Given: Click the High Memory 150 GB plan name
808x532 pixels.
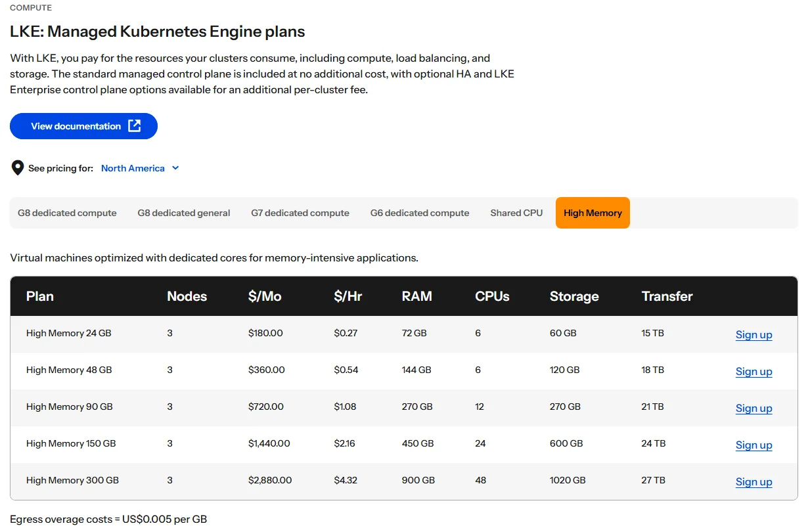Looking at the screenshot, I should pyautogui.click(x=71, y=443).
